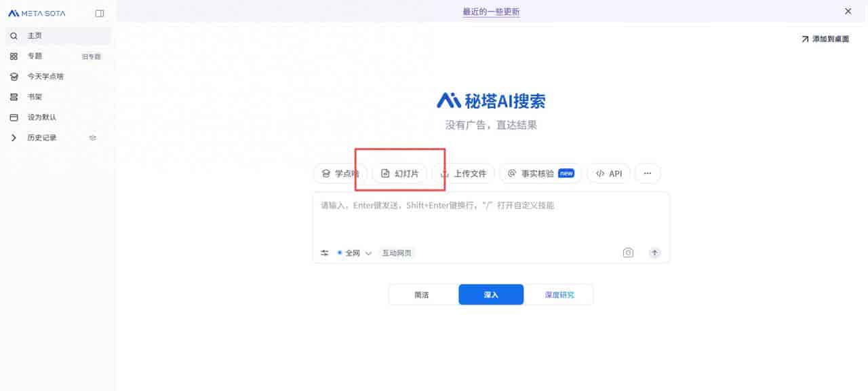The height and width of the screenshot is (391, 868).
Task: Switch to 深度研究 mode
Action: [559, 295]
